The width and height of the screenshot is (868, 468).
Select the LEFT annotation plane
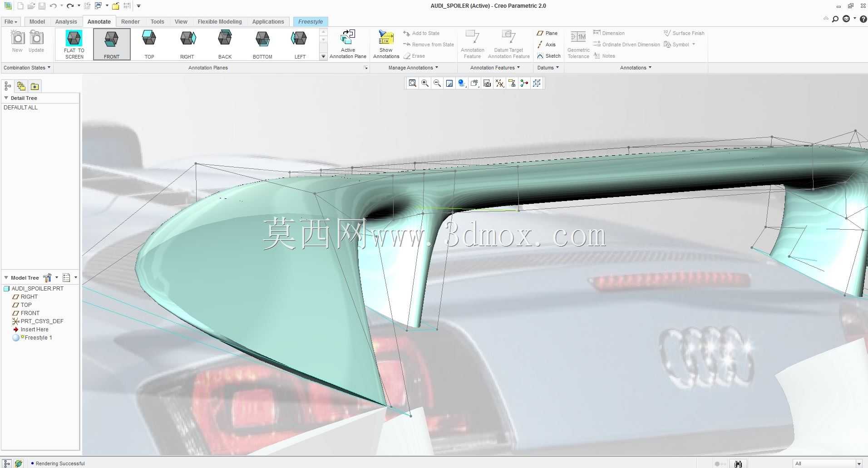point(300,44)
